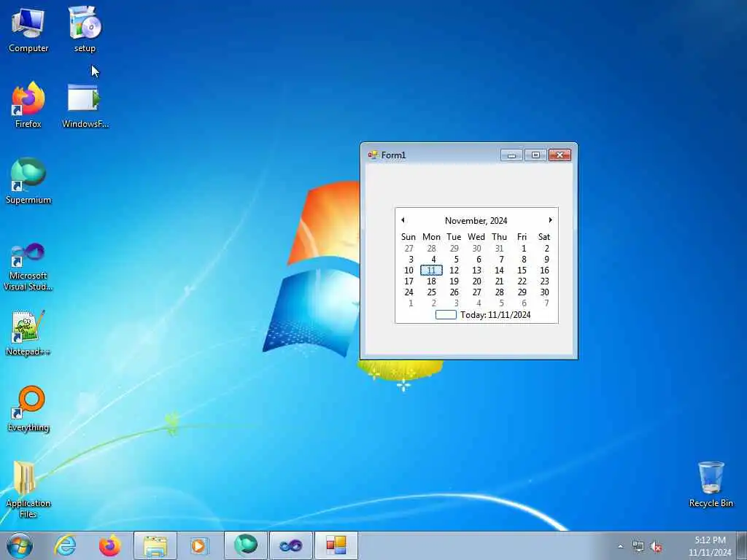Select November 12 in calendar

click(454, 271)
